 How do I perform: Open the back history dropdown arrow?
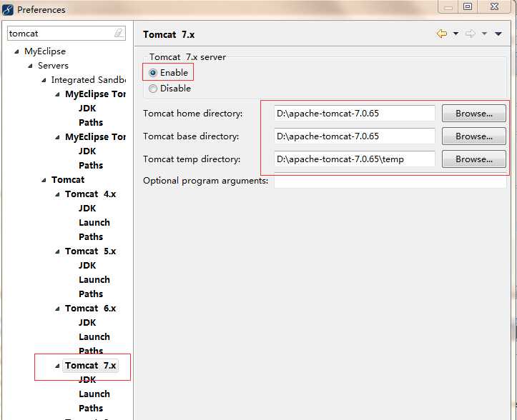(456, 34)
